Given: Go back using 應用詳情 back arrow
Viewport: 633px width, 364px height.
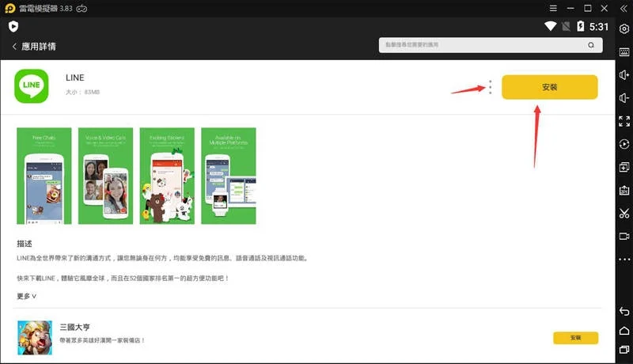Looking at the screenshot, I should (14, 47).
